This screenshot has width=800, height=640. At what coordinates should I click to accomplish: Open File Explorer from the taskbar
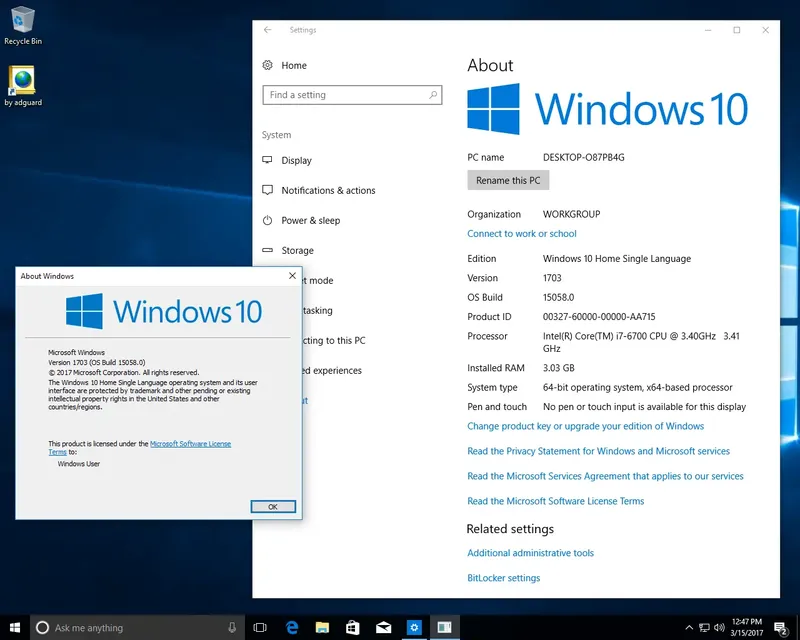pyautogui.click(x=322, y=626)
